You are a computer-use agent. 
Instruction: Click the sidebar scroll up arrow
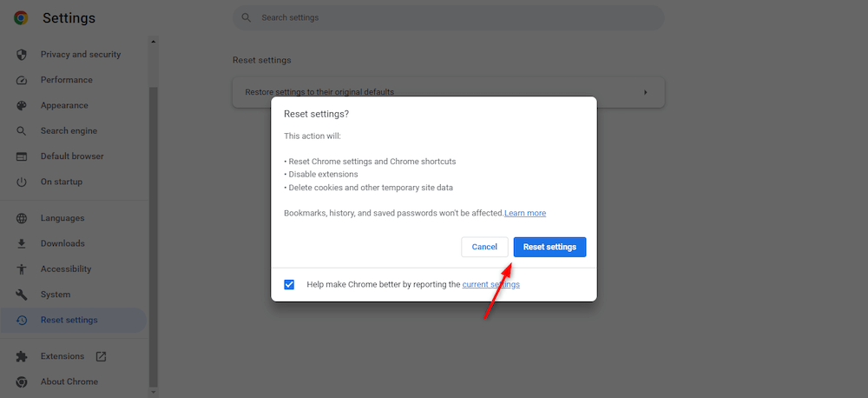click(154, 41)
